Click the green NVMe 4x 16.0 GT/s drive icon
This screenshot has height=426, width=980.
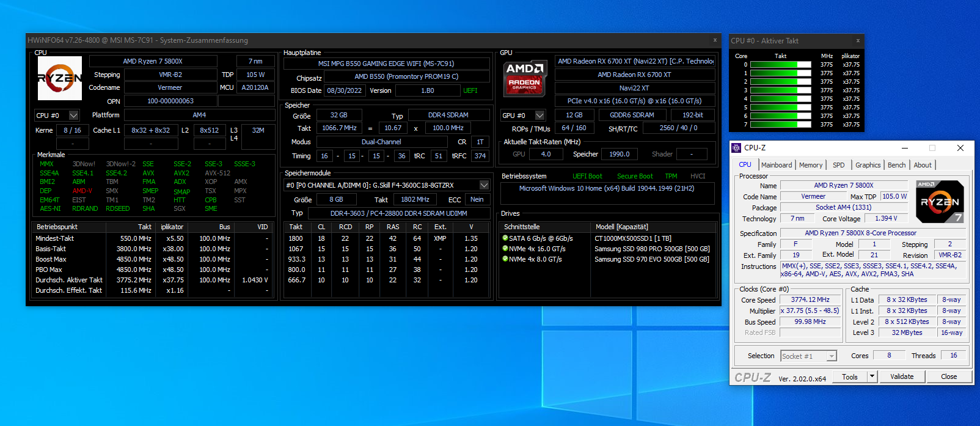pyautogui.click(x=505, y=248)
